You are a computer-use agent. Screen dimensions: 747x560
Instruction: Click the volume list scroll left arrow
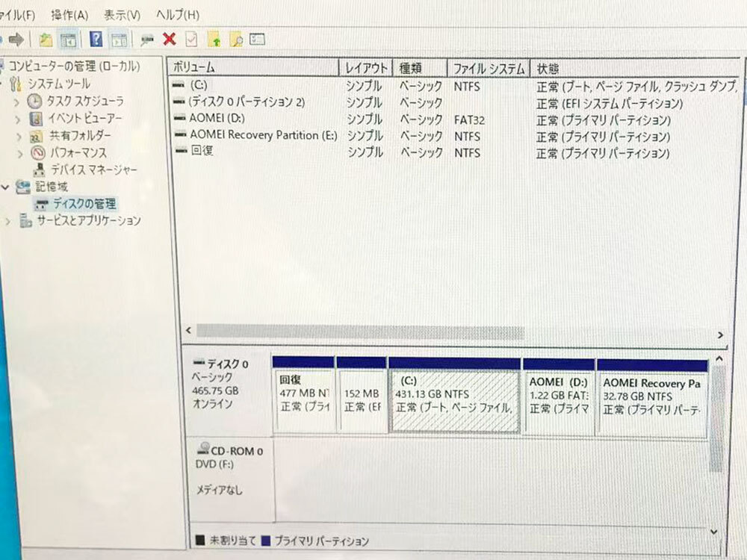click(189, 330)
